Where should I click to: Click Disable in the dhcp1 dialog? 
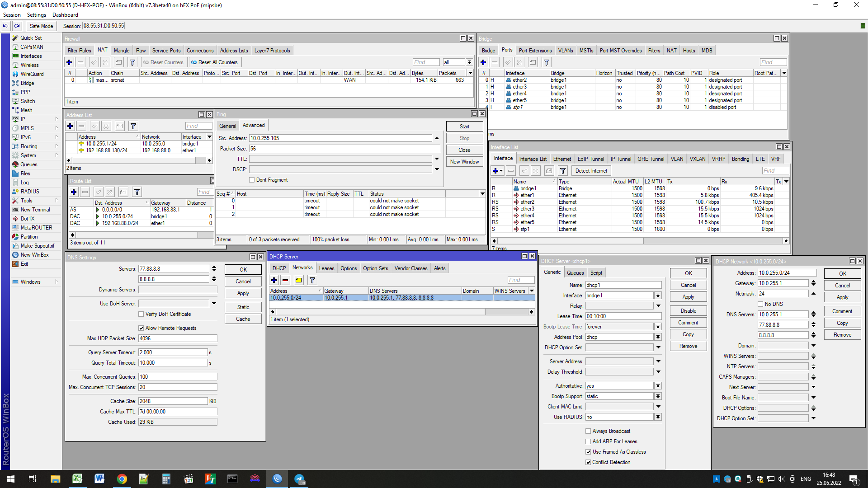pos(688,311)
